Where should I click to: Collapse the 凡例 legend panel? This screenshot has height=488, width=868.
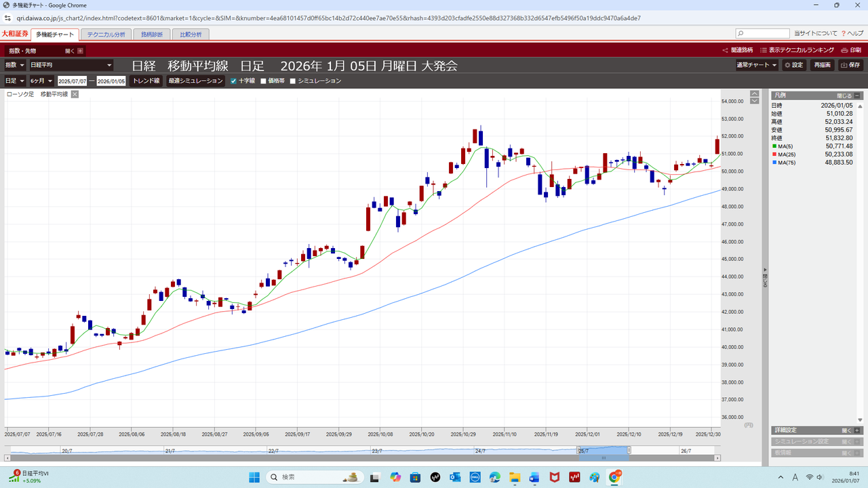[x=857, y=96]
